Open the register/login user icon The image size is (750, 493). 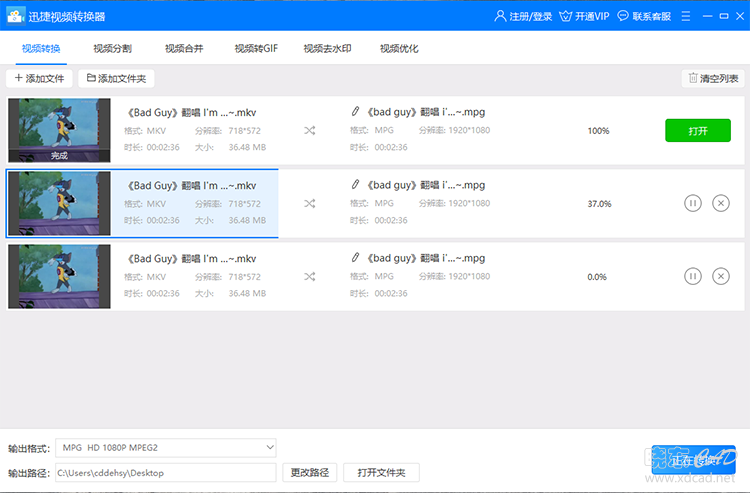500,16
